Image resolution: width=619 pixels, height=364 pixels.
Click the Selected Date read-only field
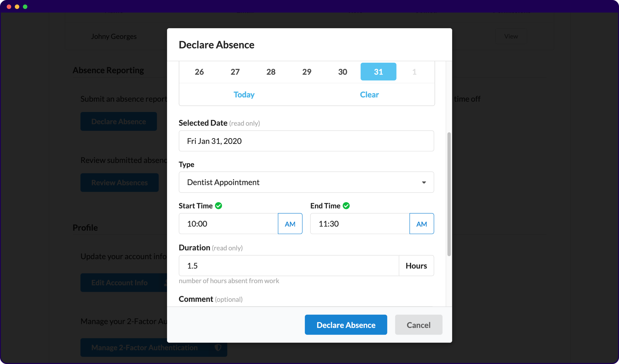tap(306, 141)
